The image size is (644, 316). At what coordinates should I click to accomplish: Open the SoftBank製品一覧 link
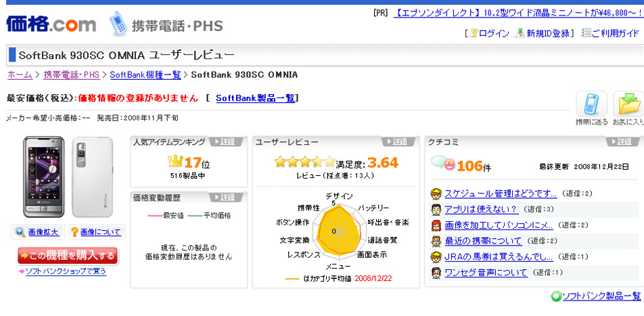click(256, 98)
